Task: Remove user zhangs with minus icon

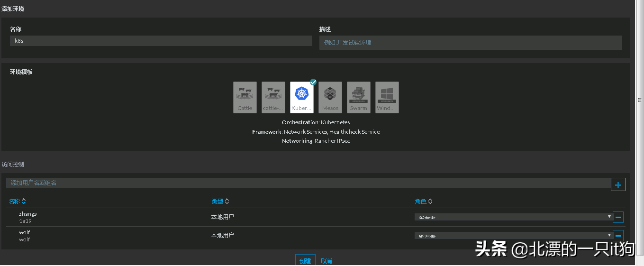Action: [618, 217]
